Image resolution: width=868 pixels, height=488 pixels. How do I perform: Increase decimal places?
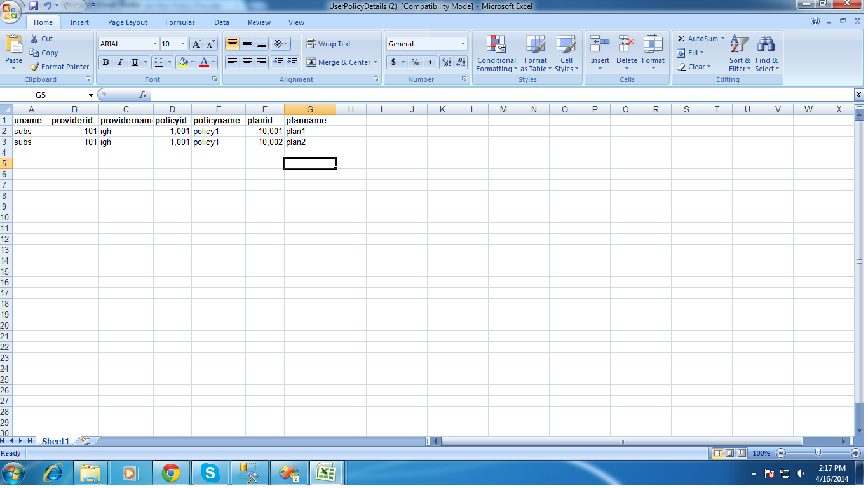(447, 63)
